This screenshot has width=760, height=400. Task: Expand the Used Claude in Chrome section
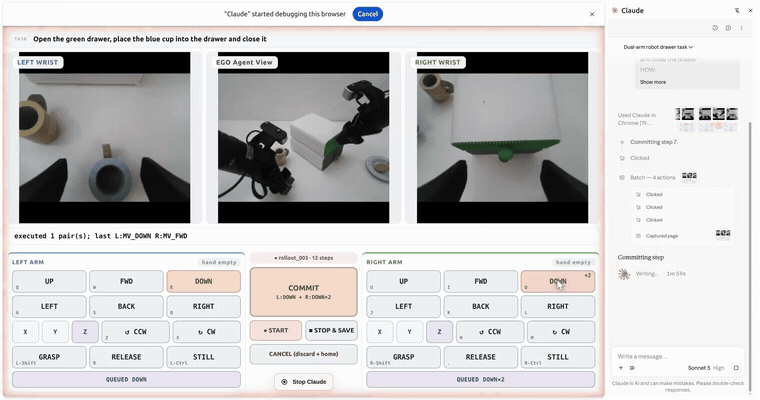(x=637, y=119)
